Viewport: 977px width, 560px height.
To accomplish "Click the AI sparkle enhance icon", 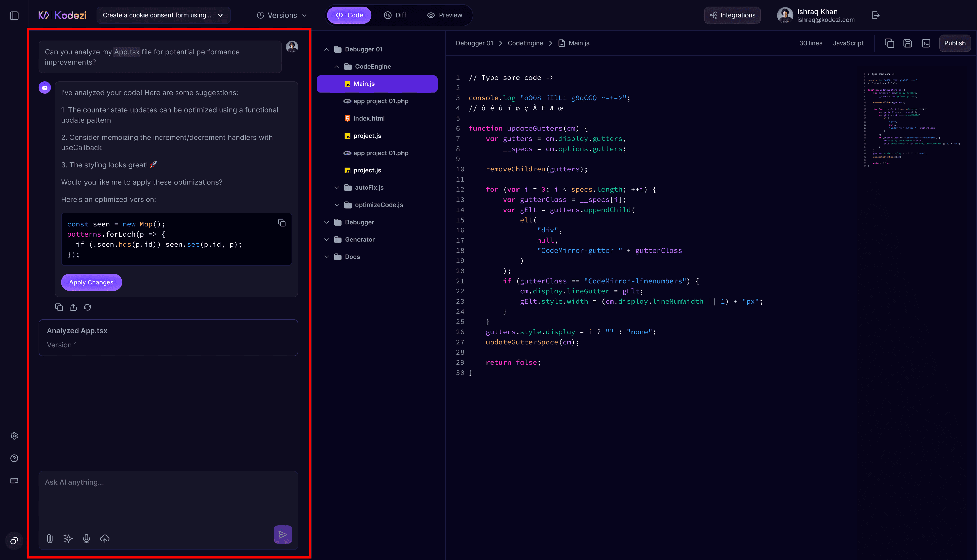I will coord(68,538).
